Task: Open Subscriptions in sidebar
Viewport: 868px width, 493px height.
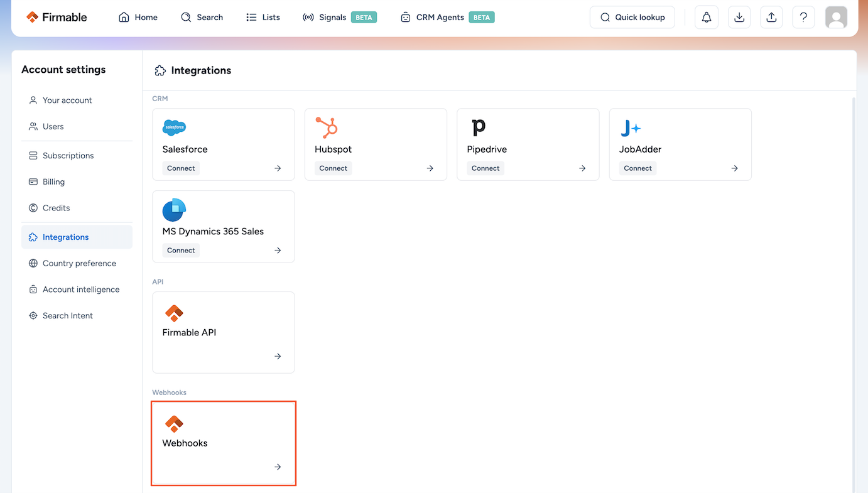Action: coord(77,156)
